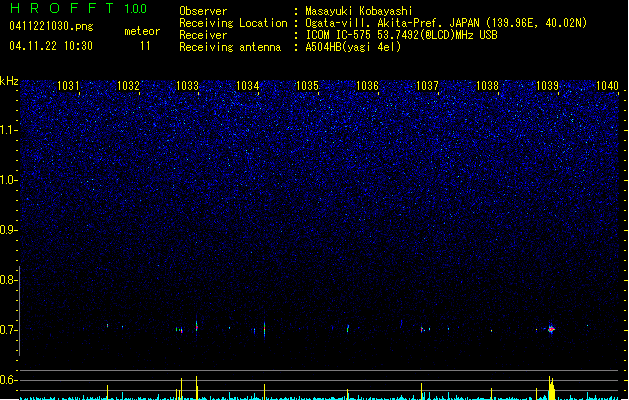The image size is (629, 400).
Task: Click the 1038 time axis marker
Action: pos(487,85)
